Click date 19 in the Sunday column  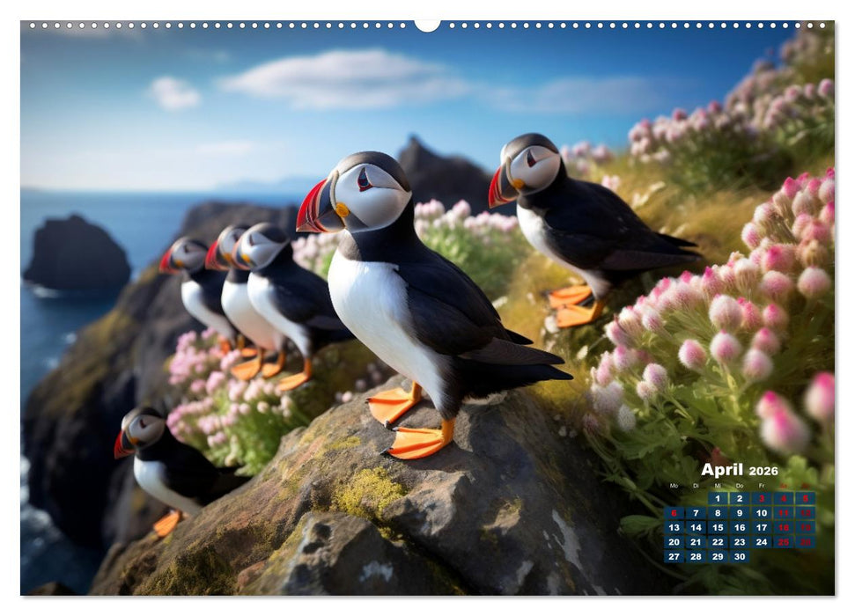[804, 528]
